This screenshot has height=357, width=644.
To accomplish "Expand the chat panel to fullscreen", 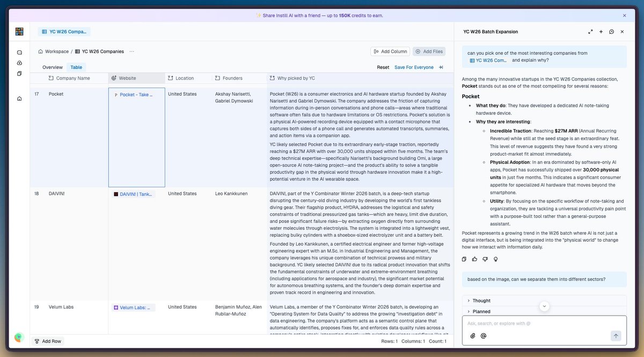I will (590, 32).
